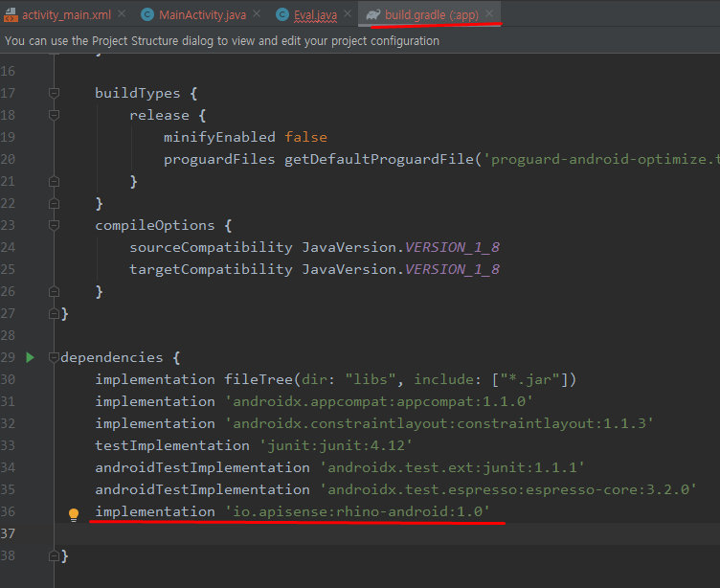Collapse the dependencies block on line 29
This screenshot has height=588, width=720.
click(54, 357)
